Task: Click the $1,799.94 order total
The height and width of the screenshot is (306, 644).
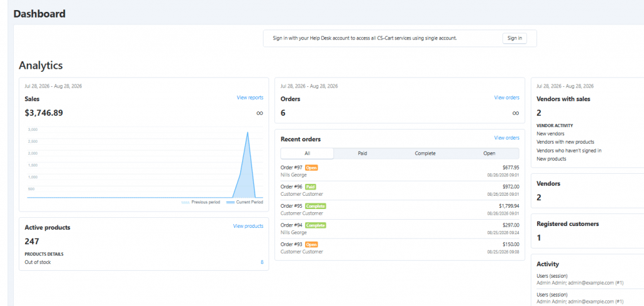Action: click(509, 206)
